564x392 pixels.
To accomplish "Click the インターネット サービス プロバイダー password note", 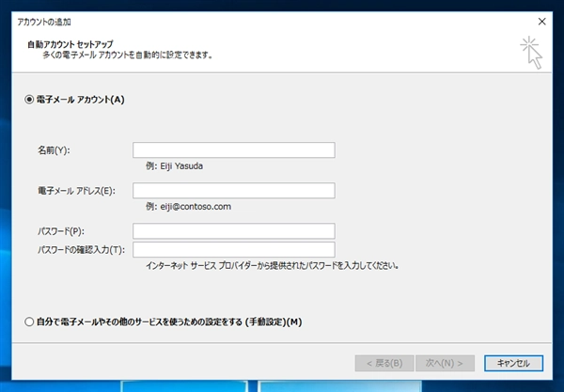I will [272, 266].
